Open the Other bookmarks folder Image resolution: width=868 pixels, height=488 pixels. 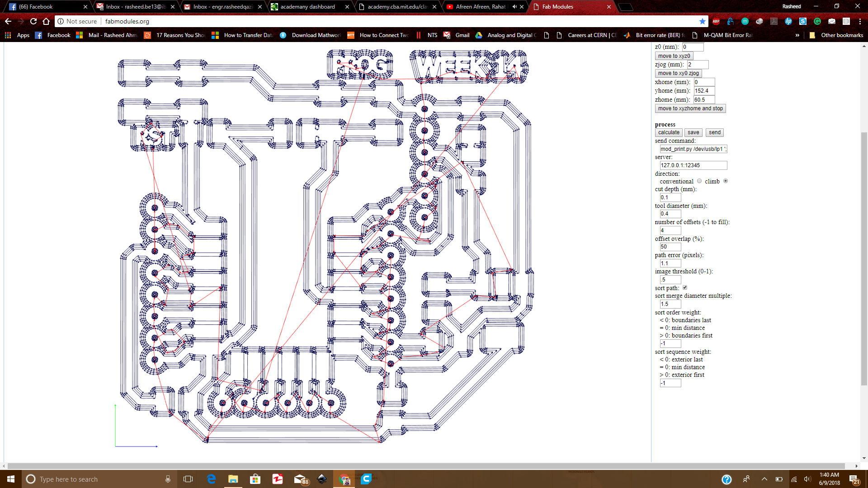click(x=836, y=35)
